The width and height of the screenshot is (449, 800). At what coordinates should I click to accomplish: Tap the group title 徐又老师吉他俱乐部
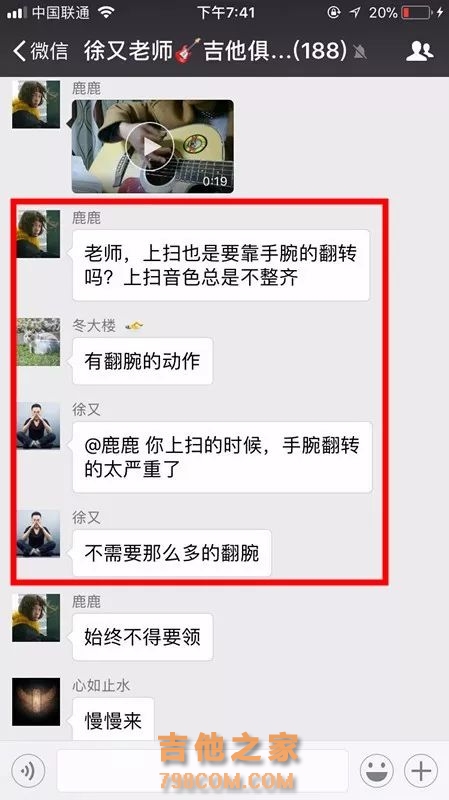pos(215,51)
